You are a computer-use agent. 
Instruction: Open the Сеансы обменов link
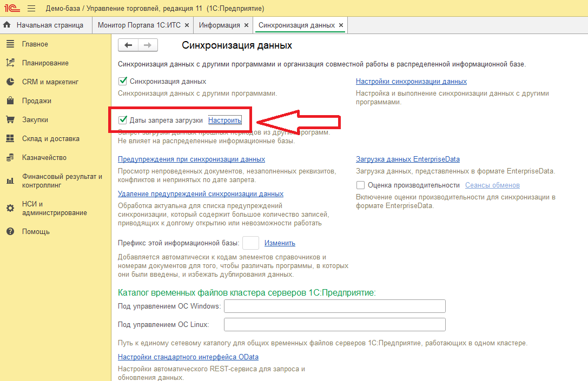(x=492, y=185)
